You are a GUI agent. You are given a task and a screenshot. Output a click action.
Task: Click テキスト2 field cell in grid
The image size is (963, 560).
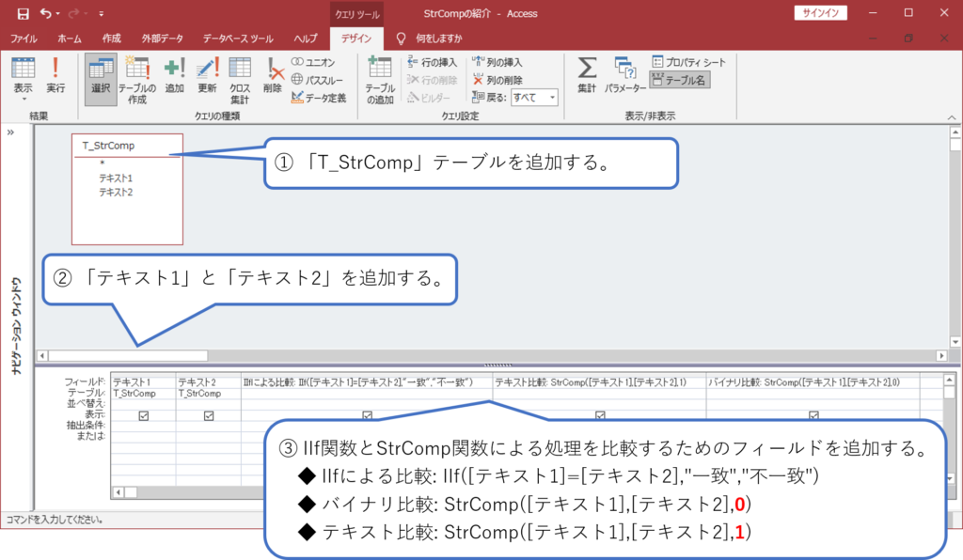208,382
